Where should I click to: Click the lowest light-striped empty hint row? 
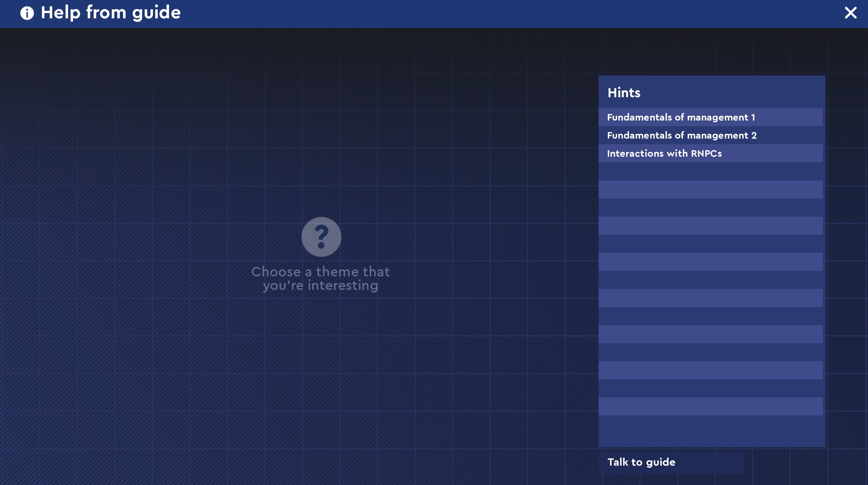pos(710,406)
